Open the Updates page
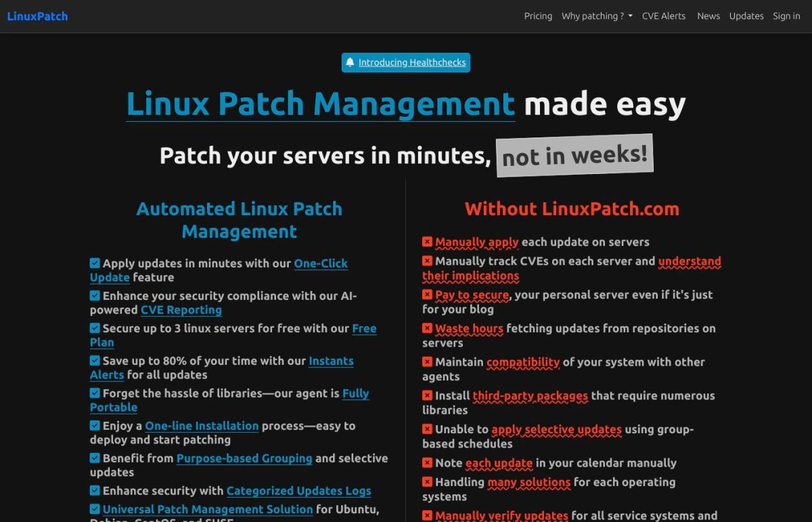This screenshot has height=522, width=812. (x=746, y=16)
